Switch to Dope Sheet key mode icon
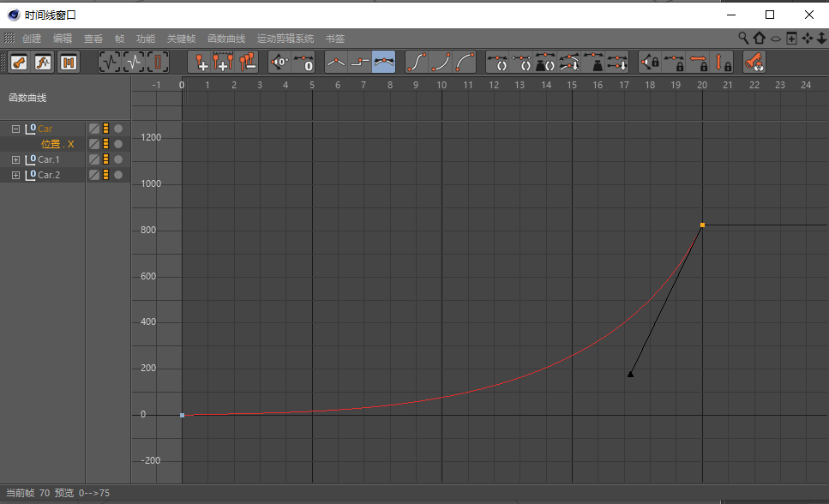Image resolution: width=829 pixels, height=504 pixels. [x=20, y=63]
